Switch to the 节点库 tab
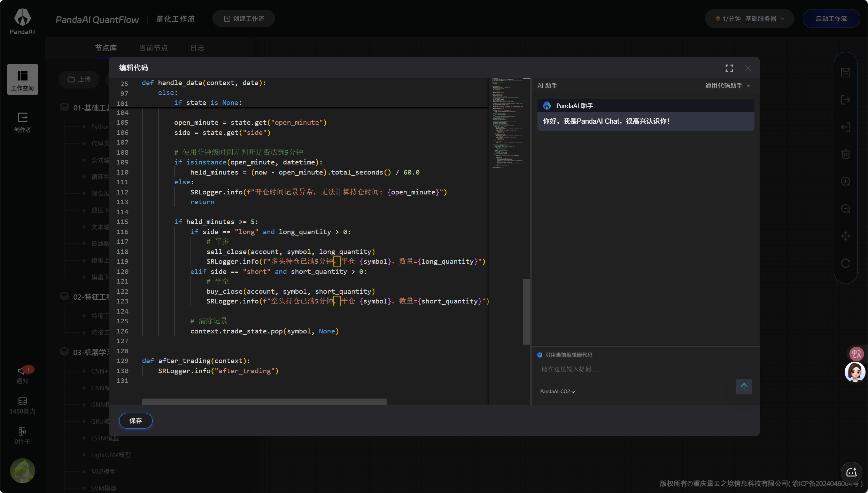Image resolution: width=868 pixels, height=493 pixels. pyautogui.click(x=106, y=48)
